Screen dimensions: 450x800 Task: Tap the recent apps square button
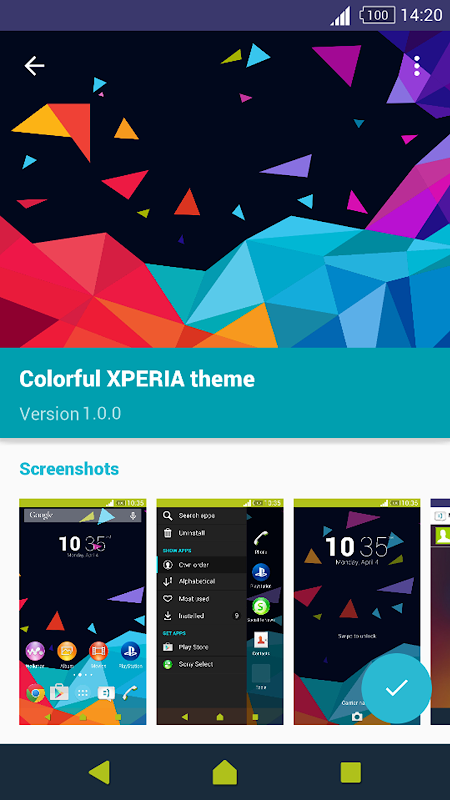pos(351,772)
